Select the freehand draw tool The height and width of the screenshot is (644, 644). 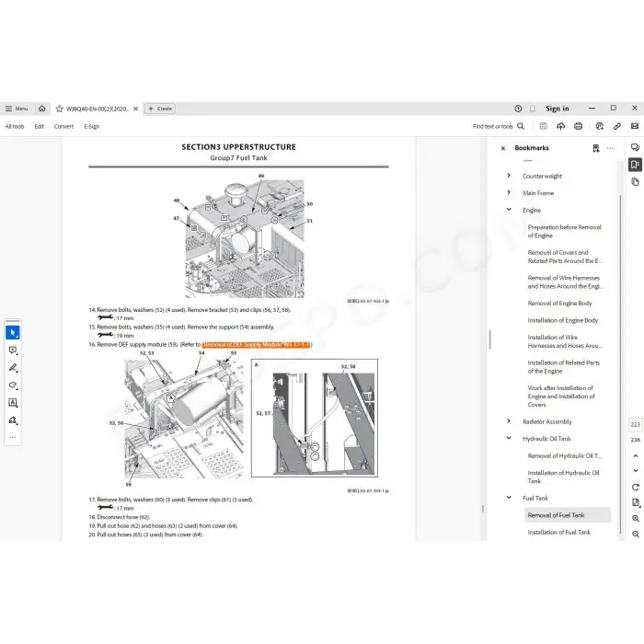click(x=13, y=385)
